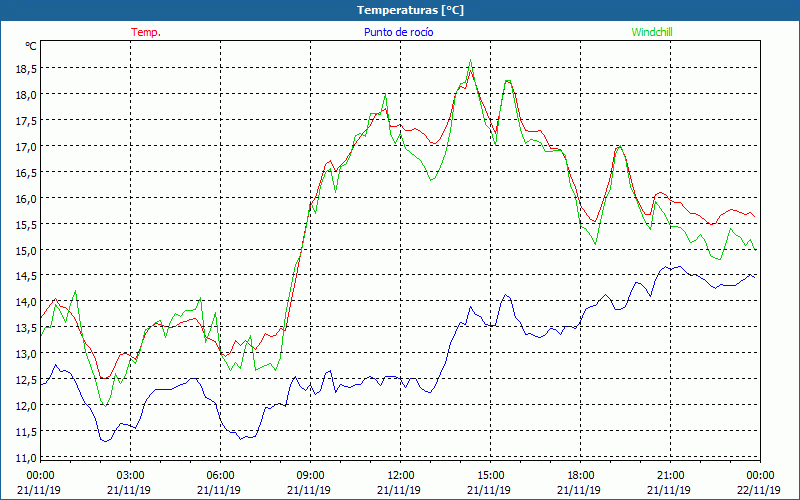This screenshot has width=800, height=500.
Task: Click the 14,5 y-axis value
Action: (x=26, y=276)
